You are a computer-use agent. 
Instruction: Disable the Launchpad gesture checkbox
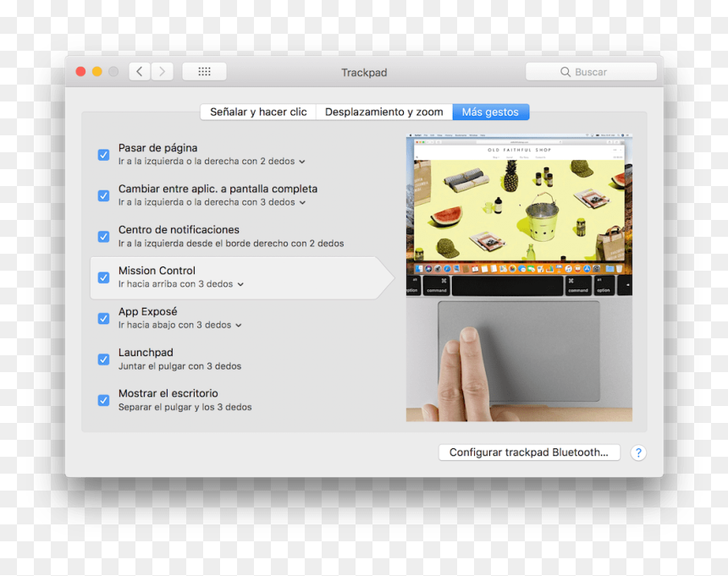click(x=103, y=359)
